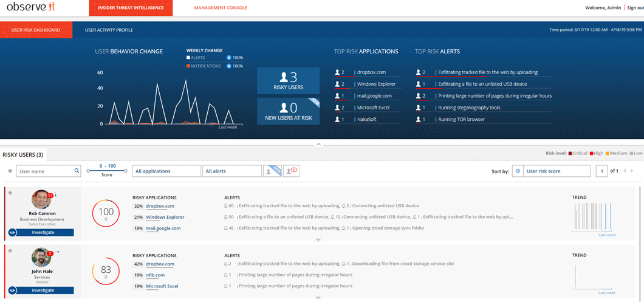644x302 pixels.
Task: Click Rob Camron's profile photo
Action: click(x=41, y=200)
